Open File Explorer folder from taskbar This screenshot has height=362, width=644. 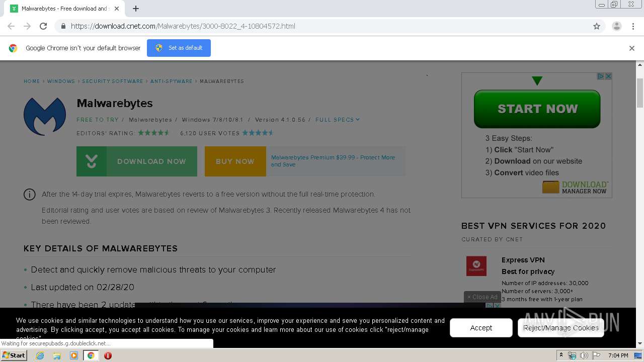[x=57, y=355]
